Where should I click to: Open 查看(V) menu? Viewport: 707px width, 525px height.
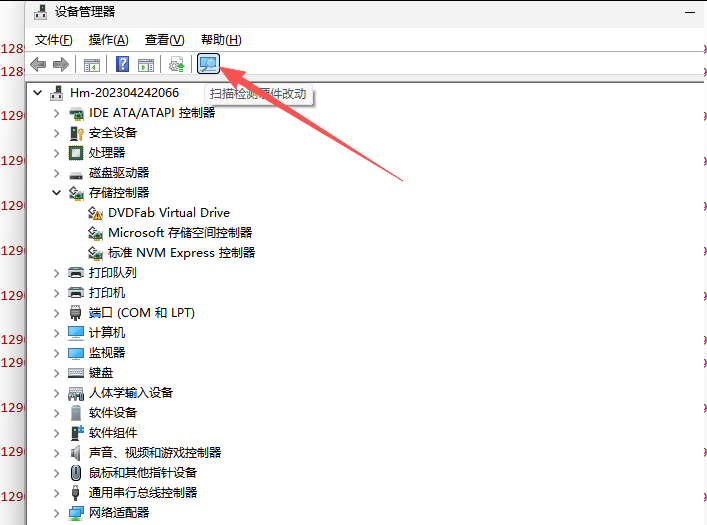click(164, 40)
